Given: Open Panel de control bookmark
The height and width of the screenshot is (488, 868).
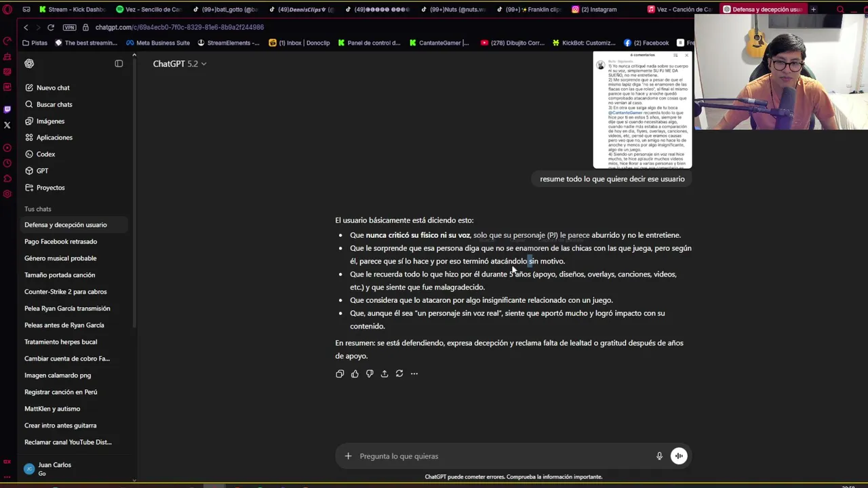Looking at the screenshot, I should tap(369, 43).
